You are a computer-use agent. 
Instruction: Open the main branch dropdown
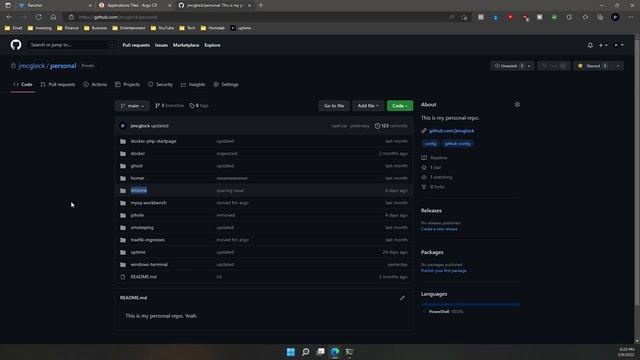click(132, 106)
